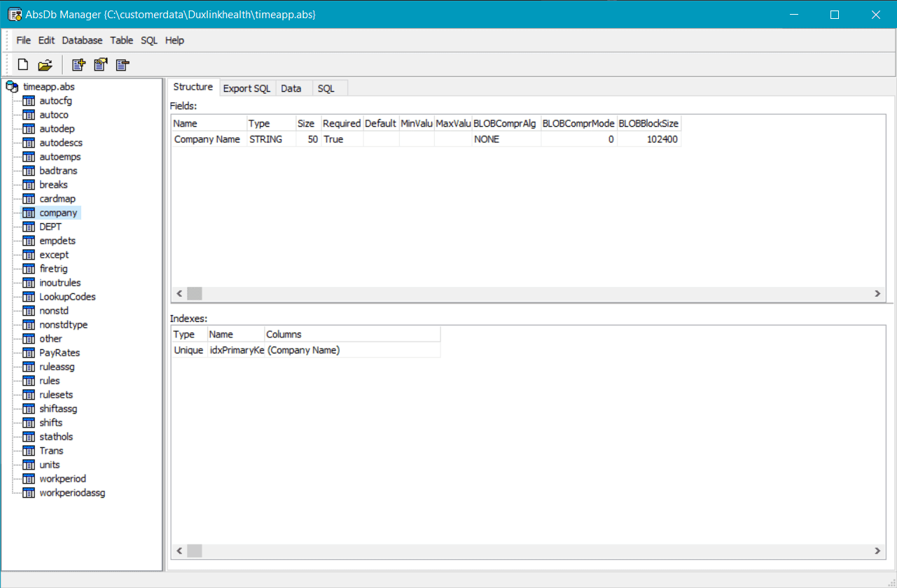Click the Fields list horizontal scrollbar thumb
This screenshot has width=897, height=588.
pyautogui.click(x=195, y=293)
